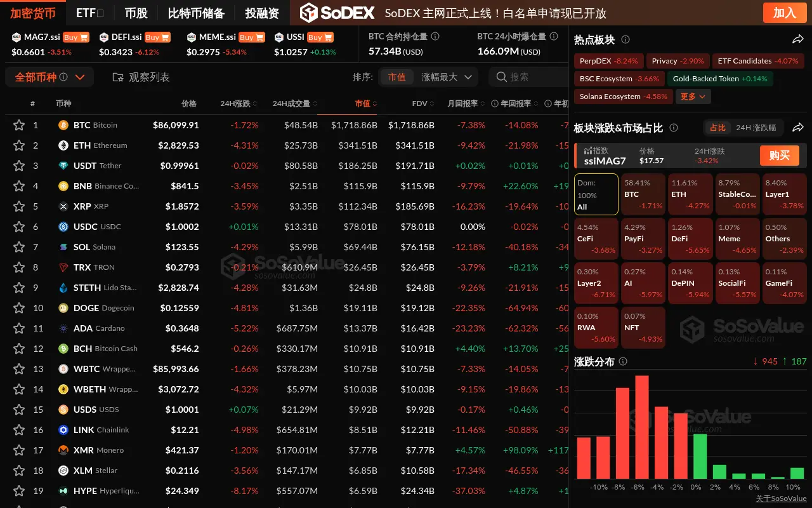Click the share icon in 板块涨跌&市场占比 panel

pos(798,127)
